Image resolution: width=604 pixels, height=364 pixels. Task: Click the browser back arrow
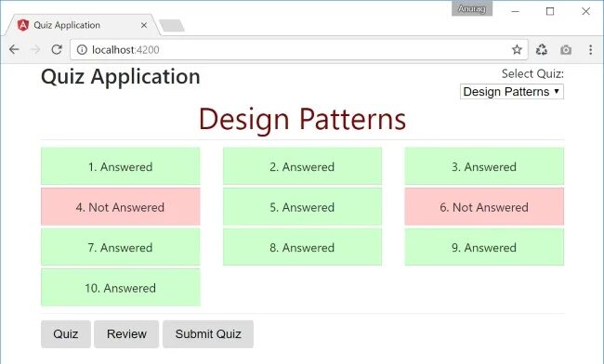click(14, 49)
